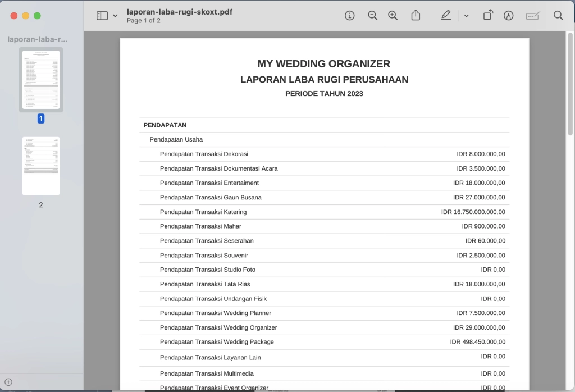575x392 pixels.
Task: Open the document info inspector
Action: pos(350,15)
